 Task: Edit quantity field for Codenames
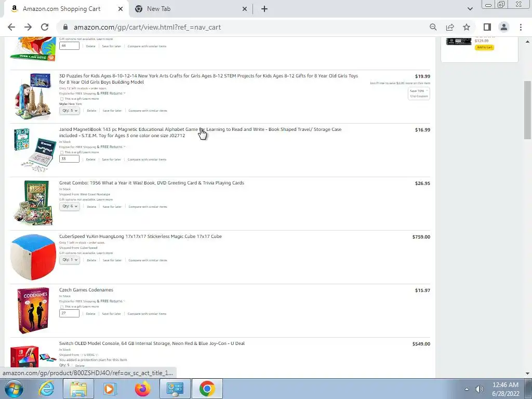(x=69, y=313)
